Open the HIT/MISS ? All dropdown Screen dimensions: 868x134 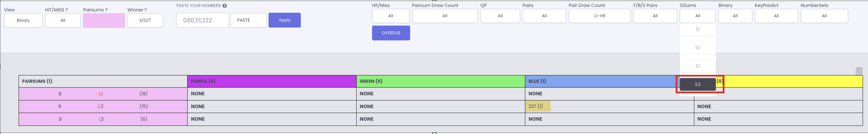tap(63, 20)
